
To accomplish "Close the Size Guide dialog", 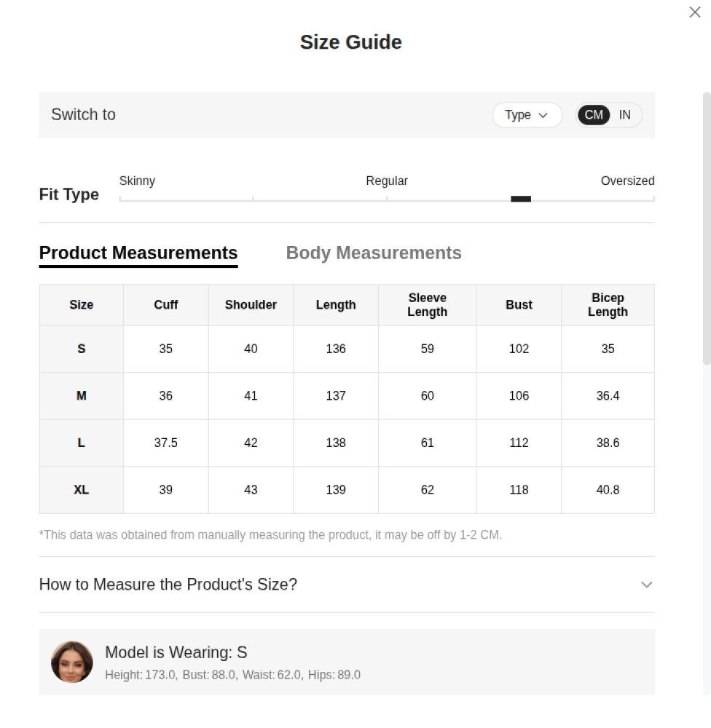I will point(695,12).
